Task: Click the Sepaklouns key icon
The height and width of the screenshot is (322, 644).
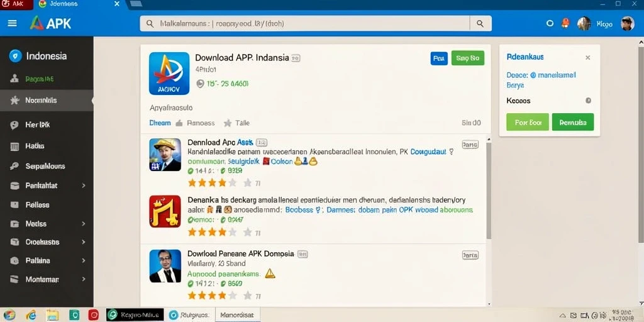Action: (15, 166)
